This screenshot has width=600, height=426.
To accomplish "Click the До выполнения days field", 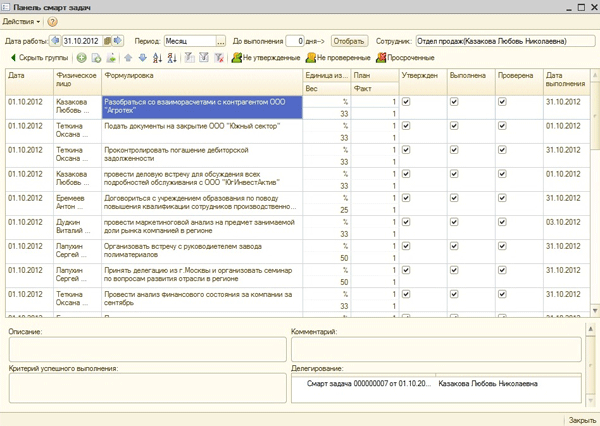I will coord(295,41).
